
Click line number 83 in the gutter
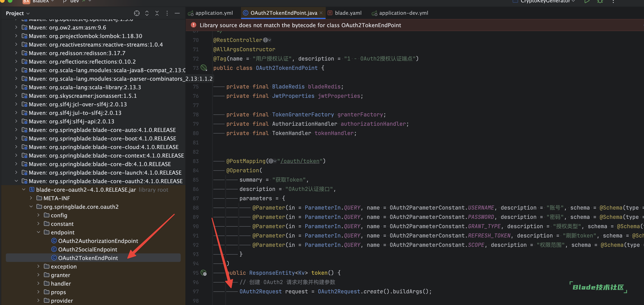195,161
